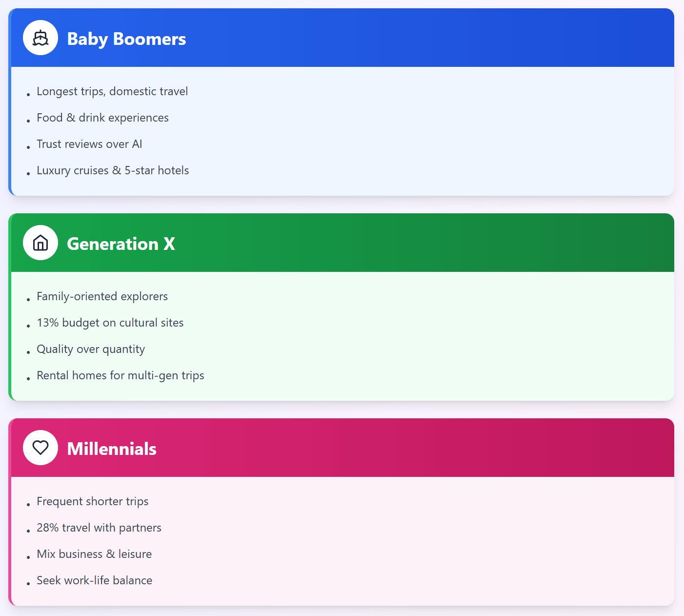Select the Baby Boomers heading

click(126, 39)
